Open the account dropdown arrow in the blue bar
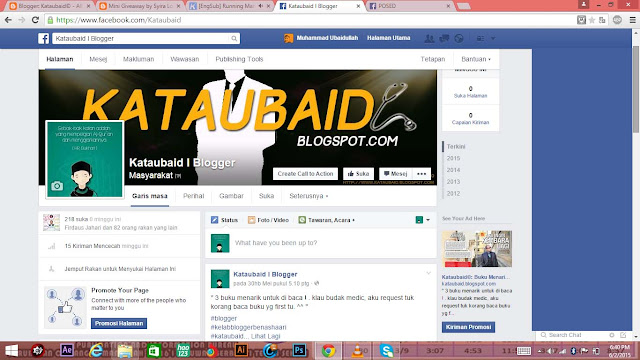The width and height of the screenshot is (640, 360). (493, 38)
